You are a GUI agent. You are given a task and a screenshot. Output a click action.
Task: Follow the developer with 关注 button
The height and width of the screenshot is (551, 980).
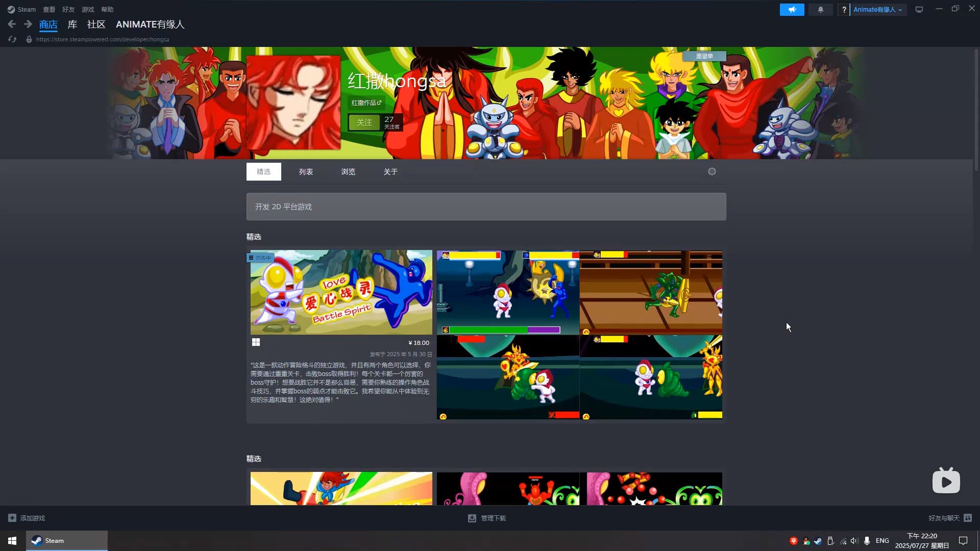(364, 122)
